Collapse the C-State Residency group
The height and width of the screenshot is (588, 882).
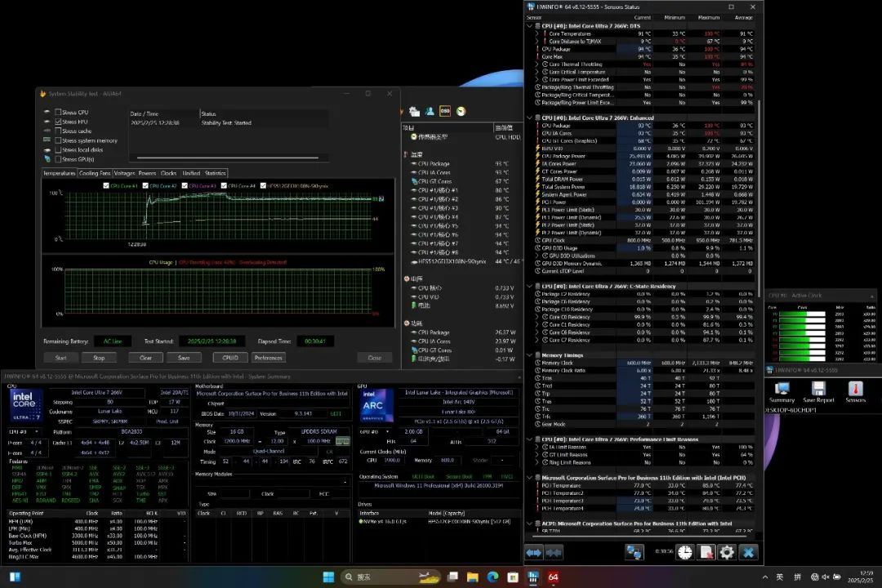coord(529,286)
